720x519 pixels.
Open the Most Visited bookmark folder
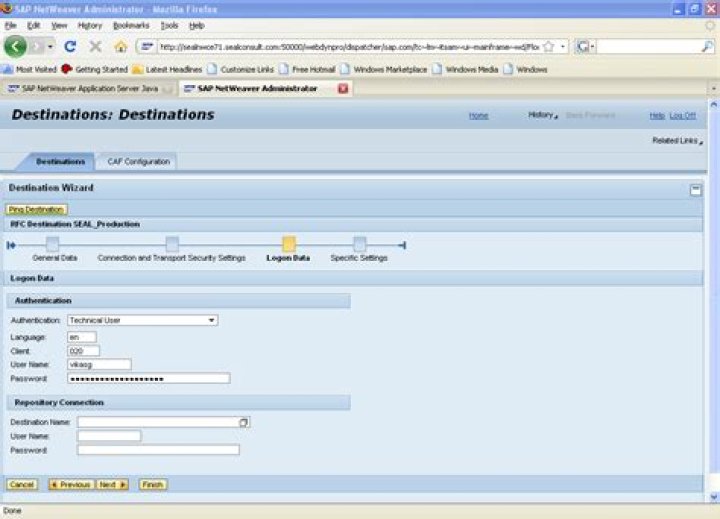click(x=30, y=69)
